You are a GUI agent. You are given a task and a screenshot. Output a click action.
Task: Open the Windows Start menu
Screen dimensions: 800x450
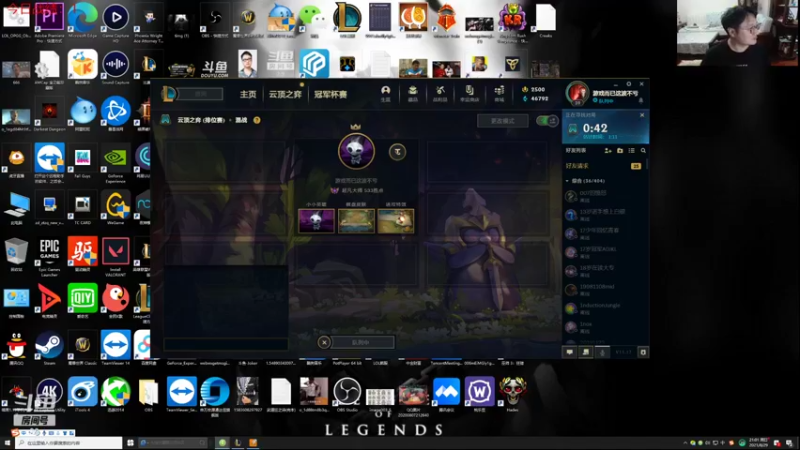[x=7, y=442]
